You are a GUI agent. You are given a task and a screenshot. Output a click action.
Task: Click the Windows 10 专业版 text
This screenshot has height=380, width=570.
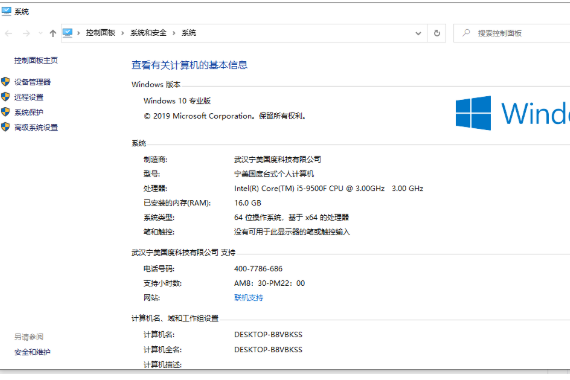coord(177,101)
